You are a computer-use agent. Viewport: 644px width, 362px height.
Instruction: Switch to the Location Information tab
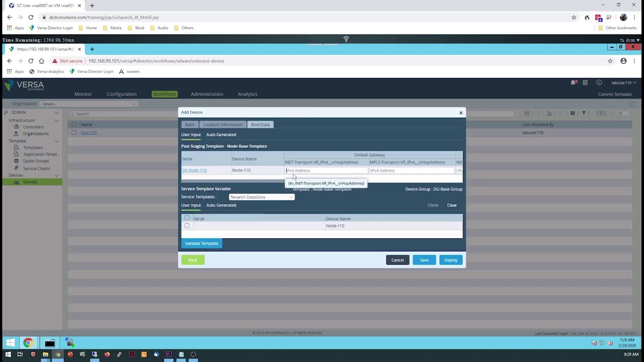[223, 125]
